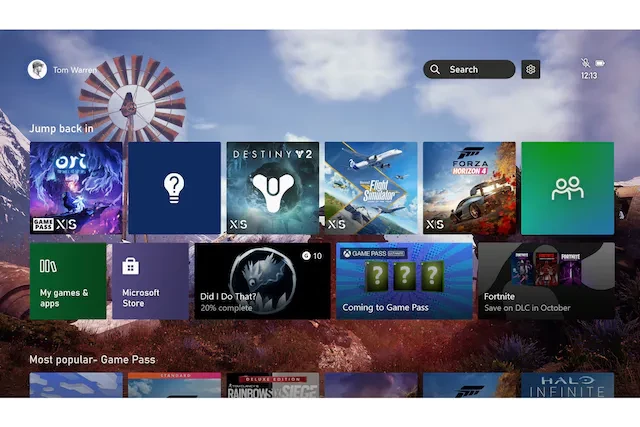
Task: Click the Tom Warren gamertag name
Action: click(x=75, y=70)
